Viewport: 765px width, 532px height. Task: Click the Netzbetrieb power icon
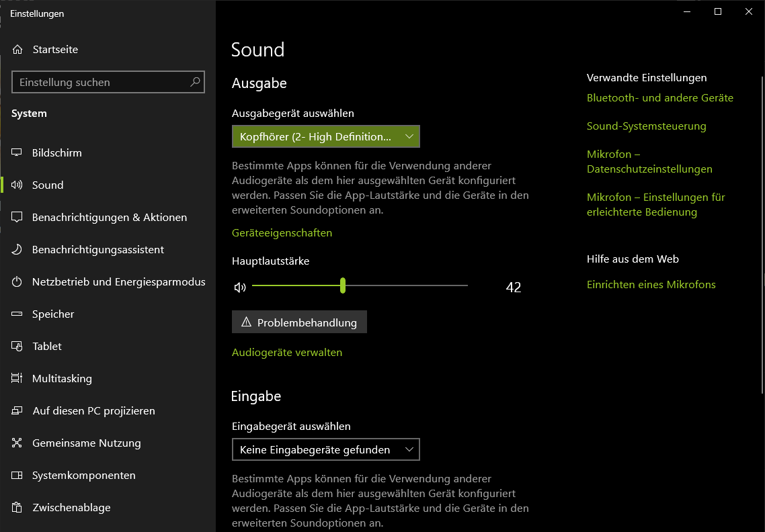17,281
